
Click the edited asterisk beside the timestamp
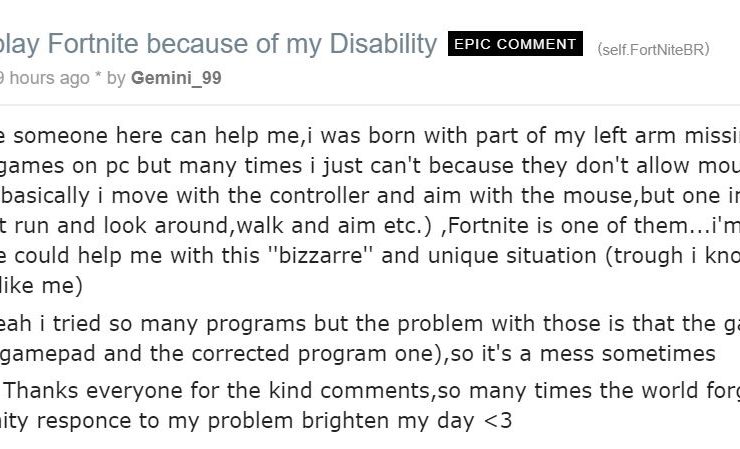(98, 78)
